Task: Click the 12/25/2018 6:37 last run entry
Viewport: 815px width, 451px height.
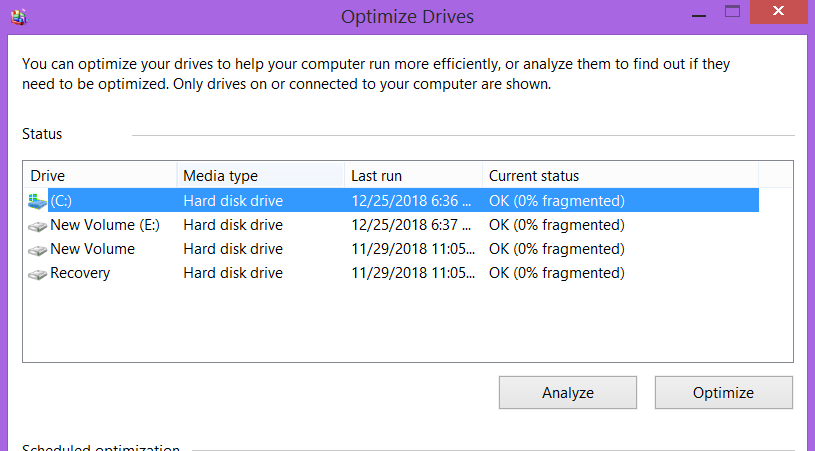Action: (411, 225)
